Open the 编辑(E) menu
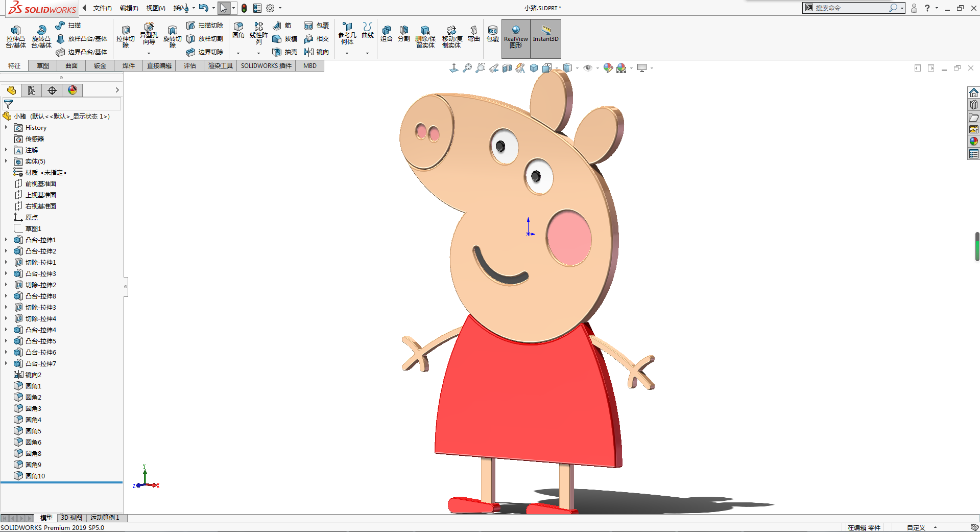Viewport: 980px width, 532px height. coord(129,8)
